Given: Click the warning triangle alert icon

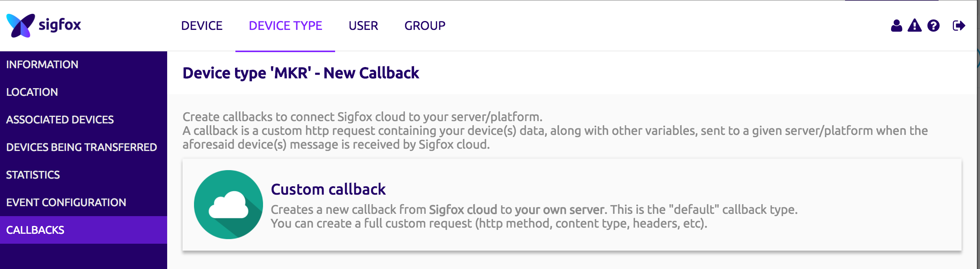Looking at the screenshot, I should click(x=914, y=26).
